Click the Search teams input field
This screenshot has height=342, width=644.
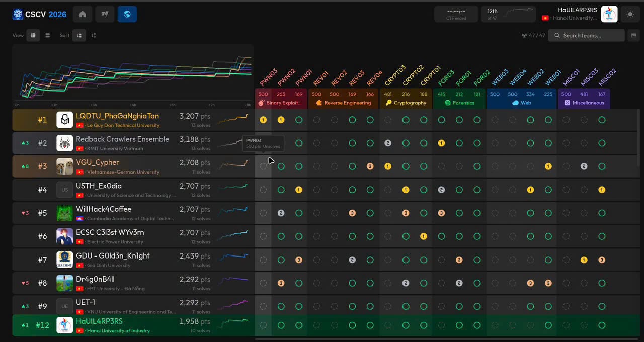[586, 35]
